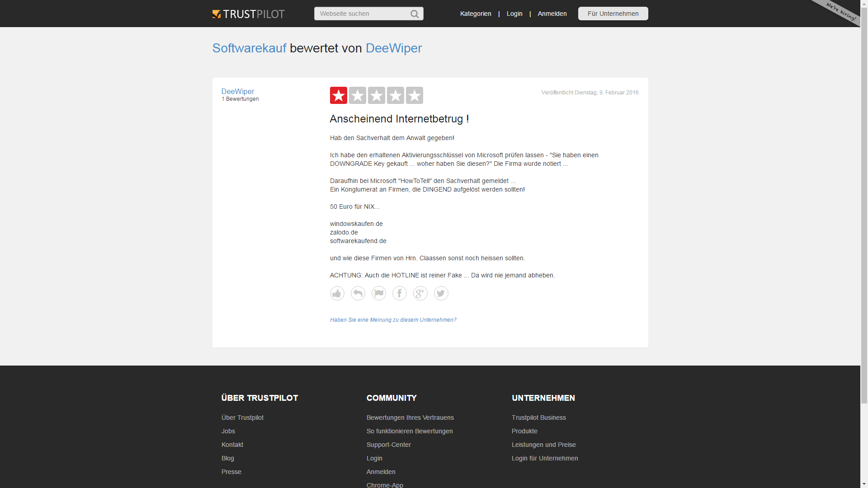This screenshot has width=868, height=488.
Task: Click the search magnifier icon
Action: 415,14
